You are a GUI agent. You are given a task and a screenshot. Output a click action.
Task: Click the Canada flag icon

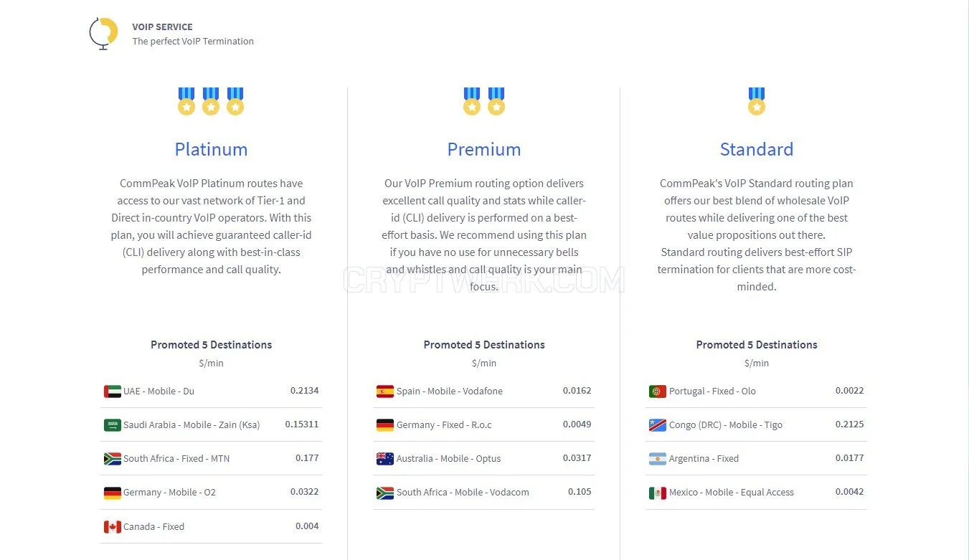click(113, 527)
